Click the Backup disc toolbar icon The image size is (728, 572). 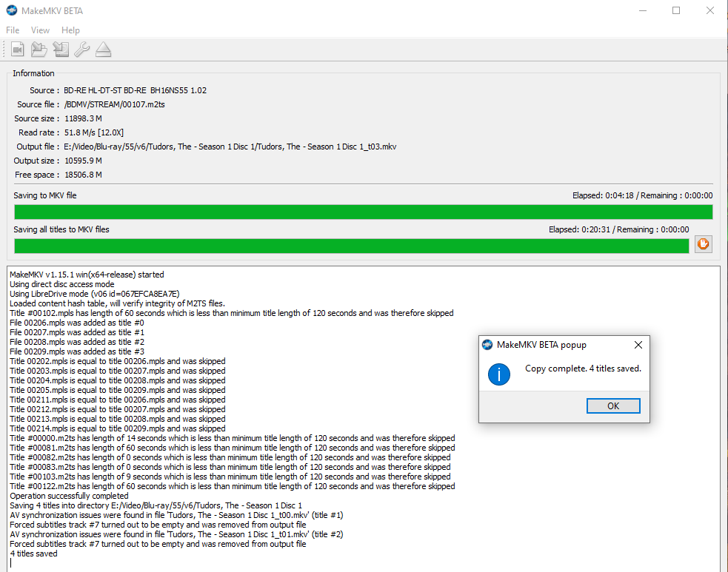(61, 49)
